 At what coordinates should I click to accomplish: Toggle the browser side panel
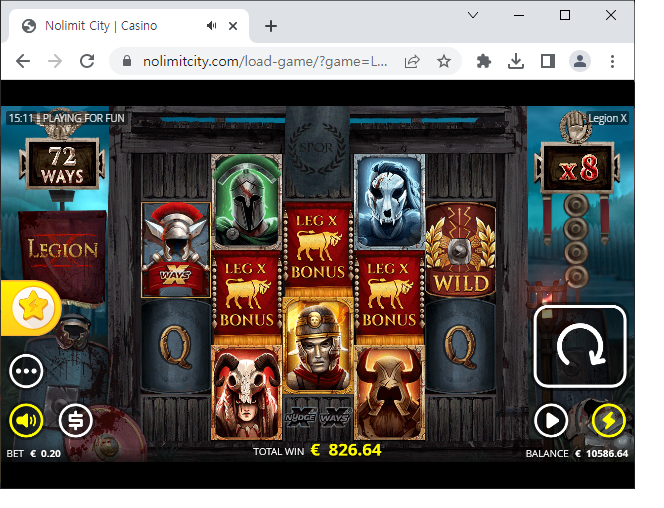pos(548,61)
